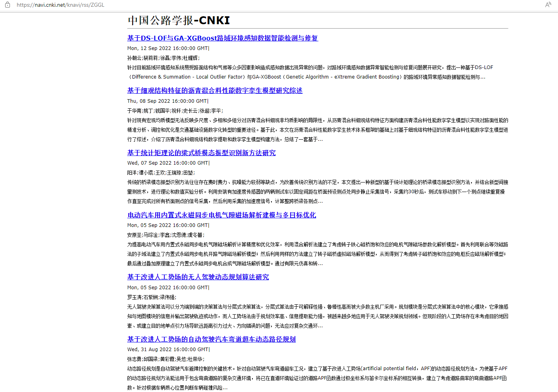The width and height of the screenshot is (558, 392).
Task: Open the 沥青混合料性能数字孪生模型 review article
Action: tap(215, 90)
